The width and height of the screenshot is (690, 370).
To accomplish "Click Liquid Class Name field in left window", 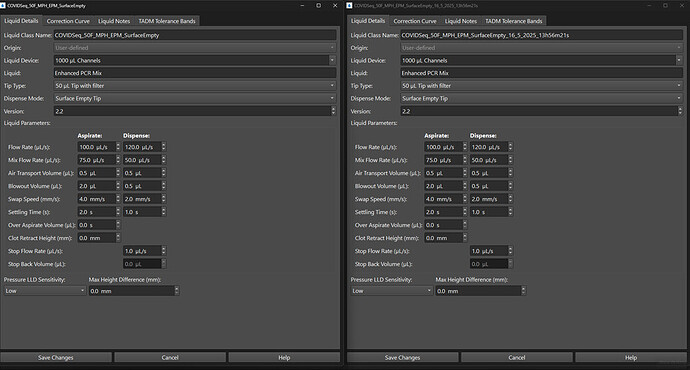I will [195, 35].
